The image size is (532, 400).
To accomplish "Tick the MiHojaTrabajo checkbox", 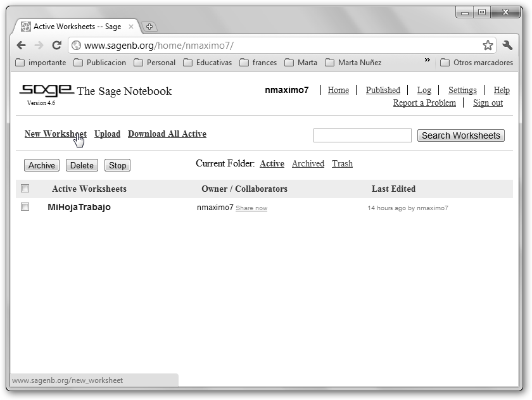I will 25,206.
